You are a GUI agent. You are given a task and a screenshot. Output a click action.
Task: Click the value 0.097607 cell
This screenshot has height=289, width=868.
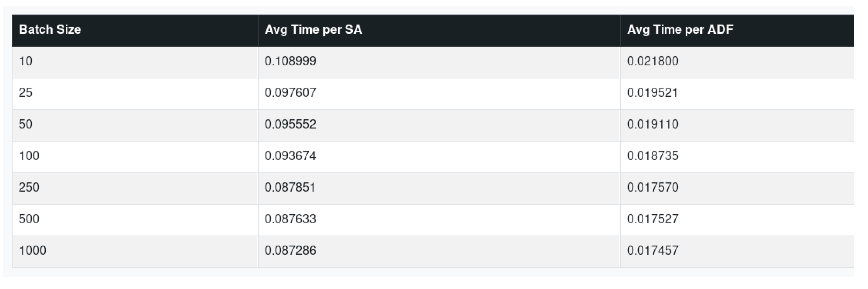coord(290,93)
